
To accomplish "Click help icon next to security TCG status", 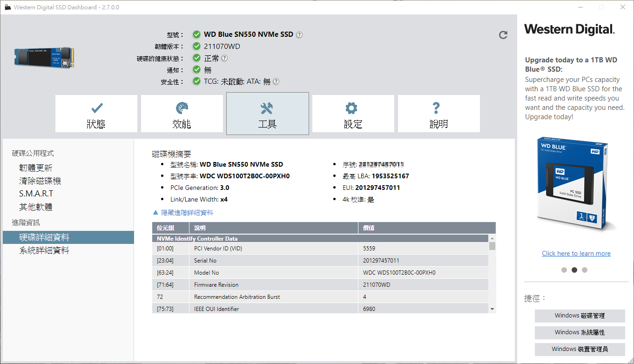I will [x=276, y=81].
